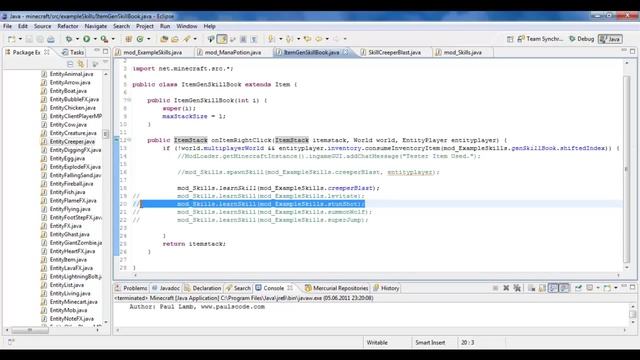
Task: Launch the Debug bug icon
Action: [69, 39]
